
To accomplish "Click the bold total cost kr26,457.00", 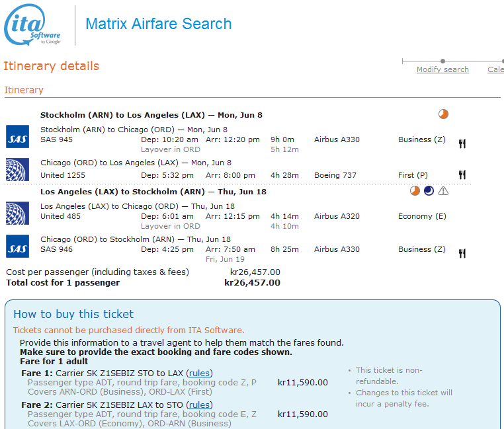I will click(x=252, y=283).
